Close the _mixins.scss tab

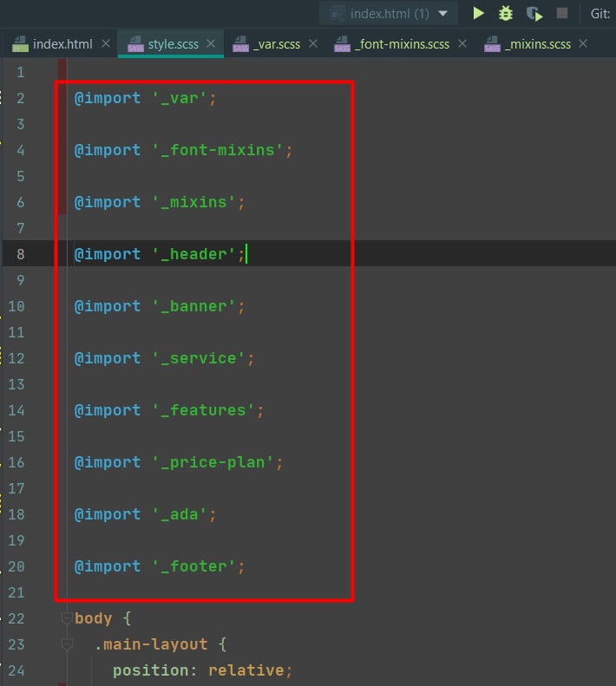[583, 43]
